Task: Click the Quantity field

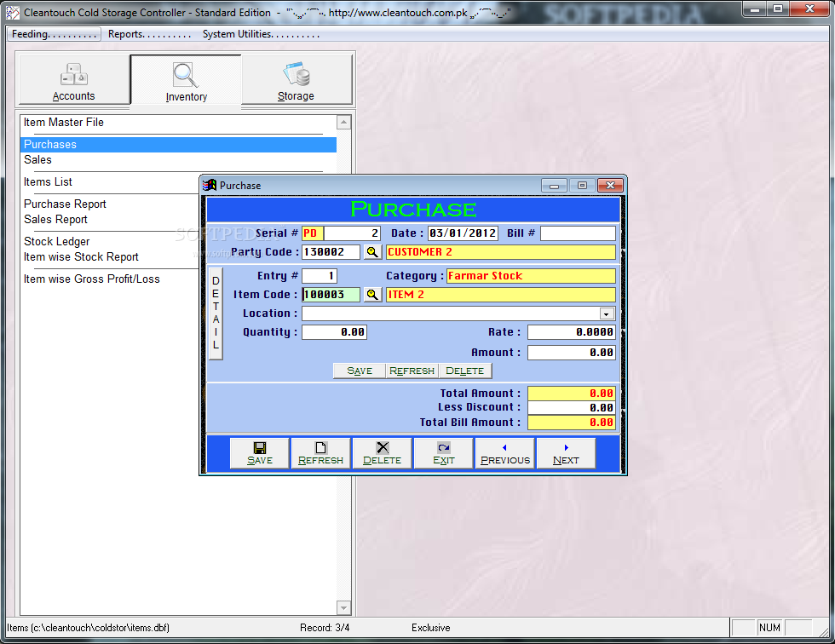Action: point(334,332)
